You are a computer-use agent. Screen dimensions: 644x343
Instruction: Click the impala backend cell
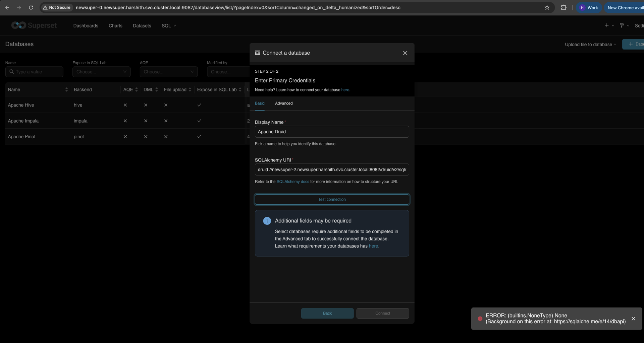coord(80,121)
